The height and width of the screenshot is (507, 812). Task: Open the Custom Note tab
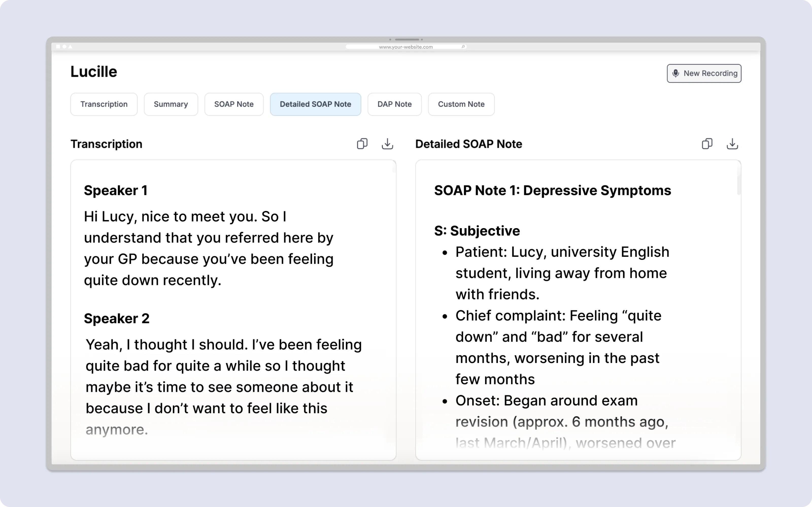tap(461, 104)
